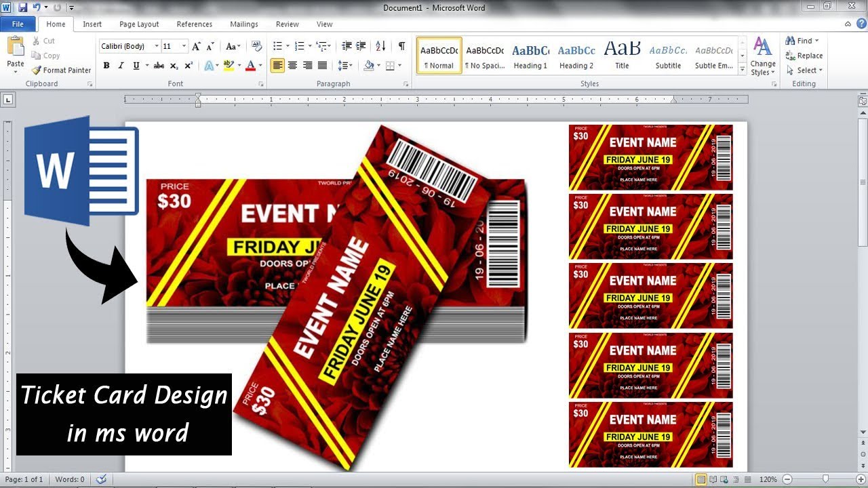868x488 pixels.
Task: Toggle Bold formatting
Action: pos(106,66)
